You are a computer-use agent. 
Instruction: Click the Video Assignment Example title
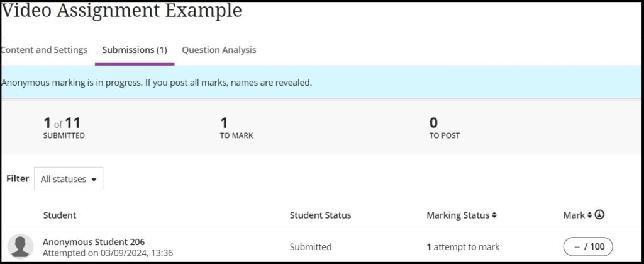tap(121, 10)
